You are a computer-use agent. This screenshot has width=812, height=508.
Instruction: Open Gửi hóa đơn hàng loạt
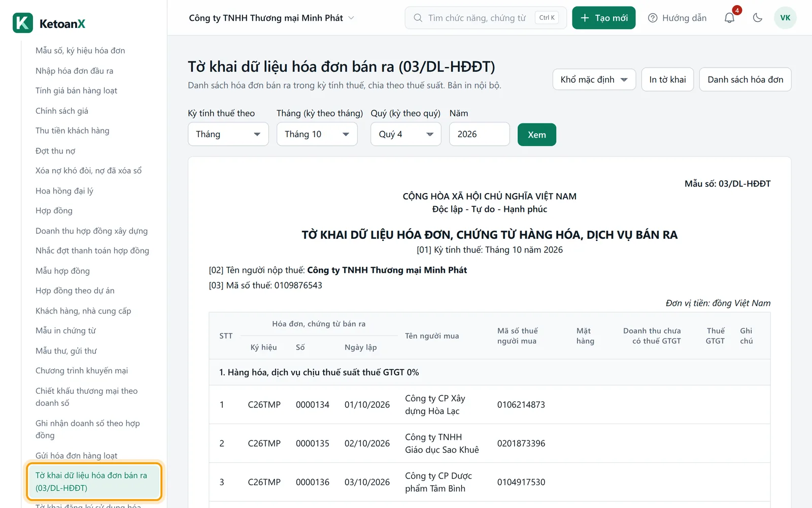click(77, 456)
